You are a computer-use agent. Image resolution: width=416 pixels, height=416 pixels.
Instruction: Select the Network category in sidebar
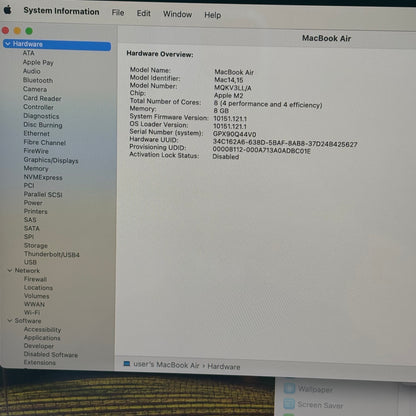tap(27, 270)
